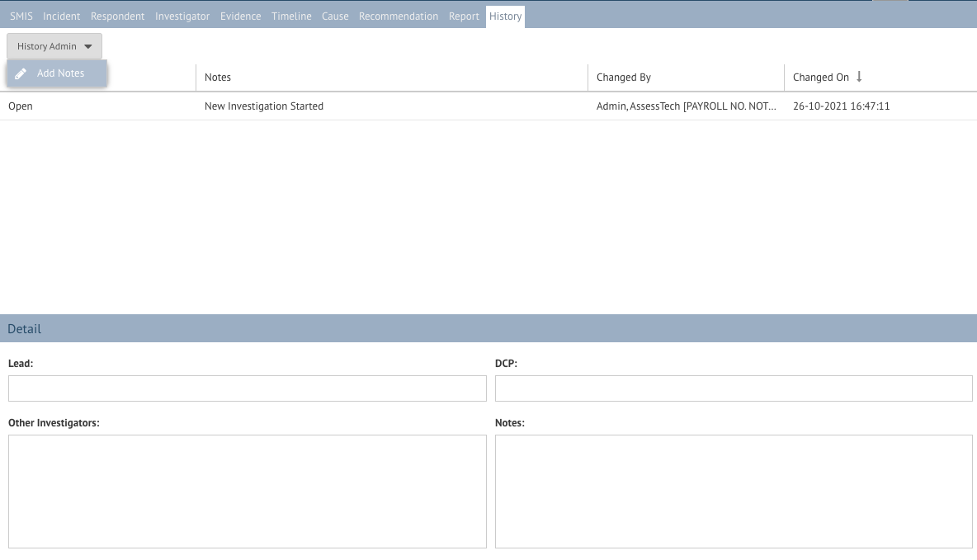Choose Add Notes menu entry
The image size is (977, 560).
pos(57,73)
